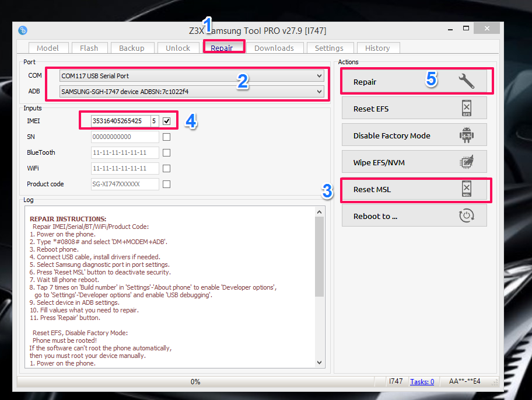Open the Backup tab

coord(132,48)
